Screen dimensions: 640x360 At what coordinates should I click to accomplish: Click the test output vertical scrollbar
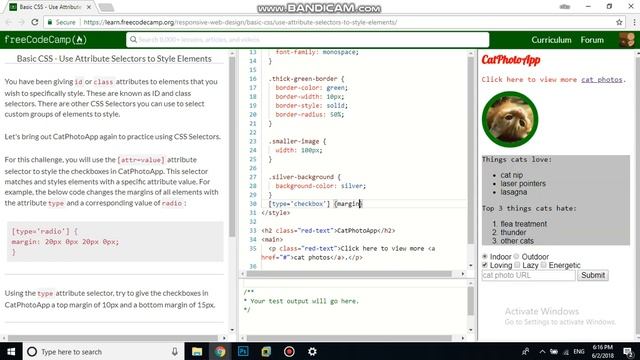[x=471, y=300]
